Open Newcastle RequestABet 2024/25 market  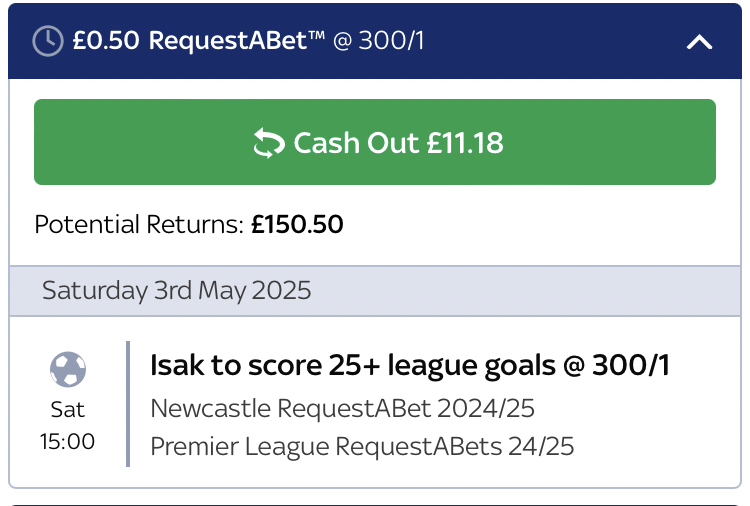pos(343,409)
